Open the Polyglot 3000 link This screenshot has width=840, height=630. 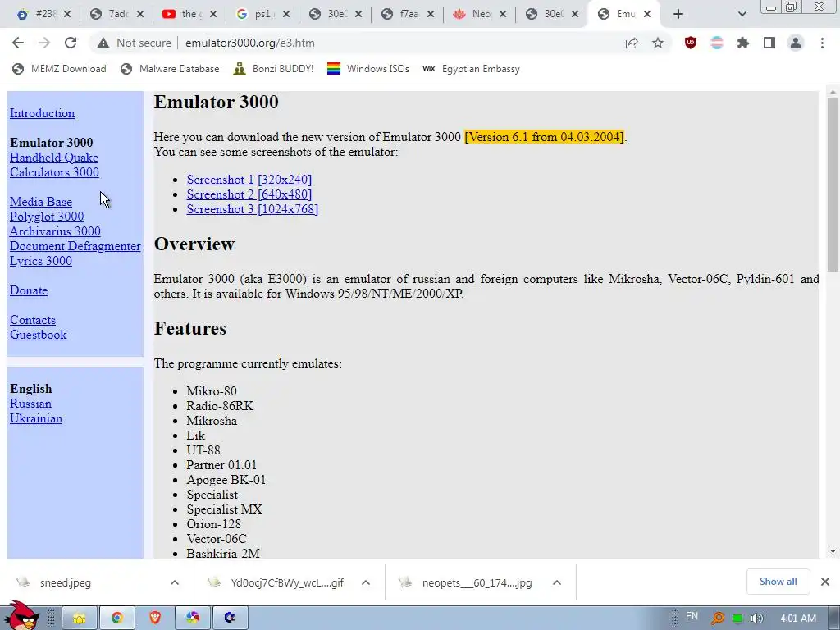coord(47,217)
